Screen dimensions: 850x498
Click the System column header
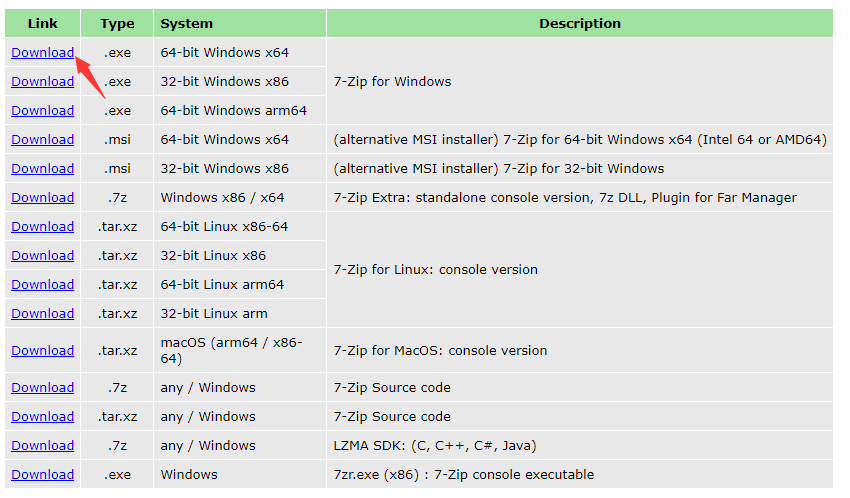[186, 23]
